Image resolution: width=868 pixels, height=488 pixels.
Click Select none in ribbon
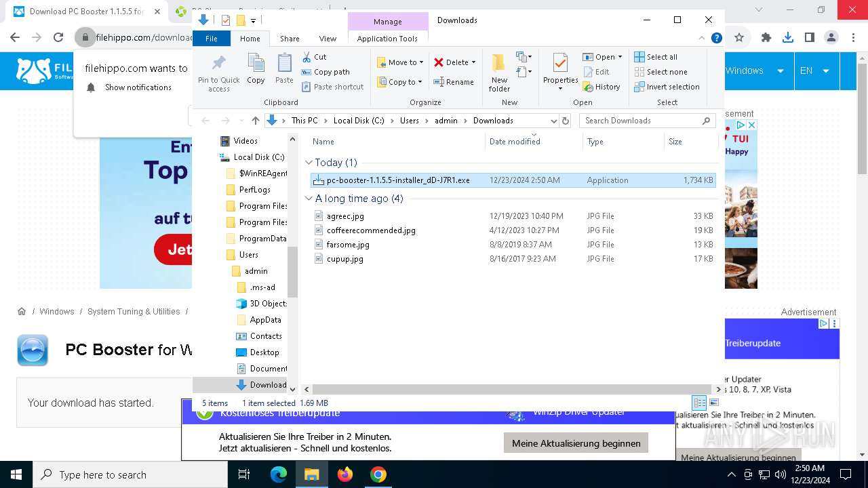[660, 72]
